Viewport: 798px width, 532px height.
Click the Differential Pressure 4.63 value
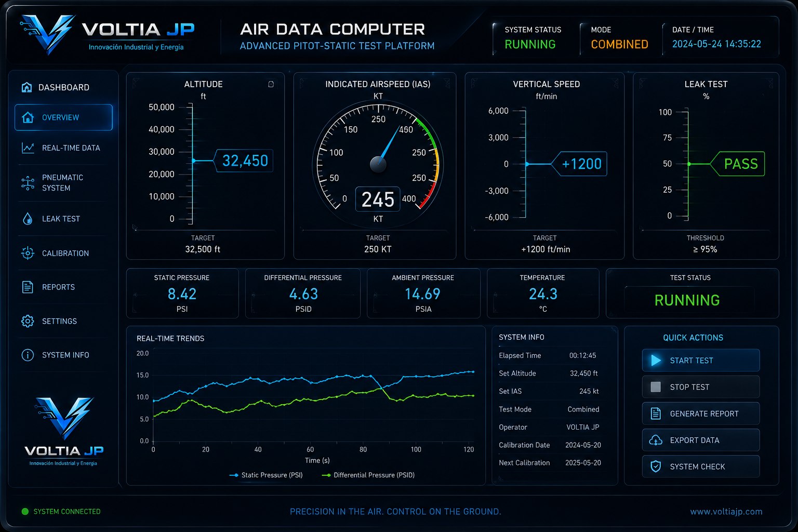(x=303, y=294)
